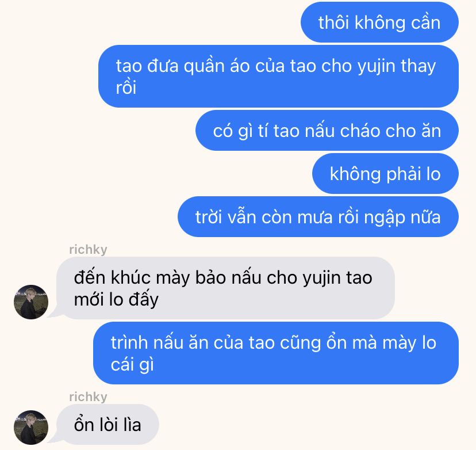Tap the 'ổn lòi lìa' gray bubble
This screenshot has width=476, height=450.
point(108,425)
